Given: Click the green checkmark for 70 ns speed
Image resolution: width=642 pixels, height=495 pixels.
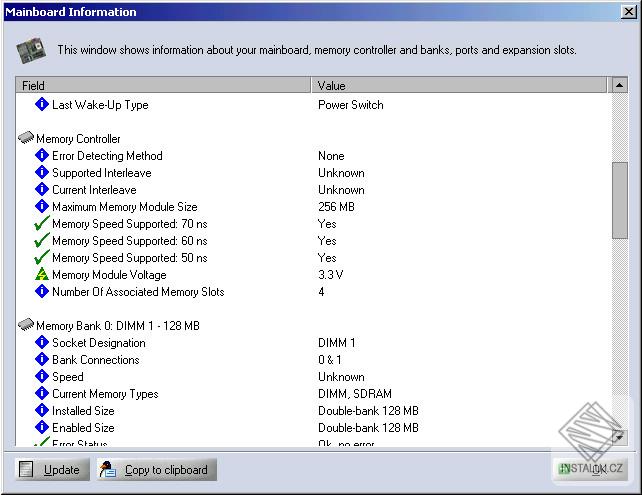Looking at the screenshot, I should tap(42, 223).
